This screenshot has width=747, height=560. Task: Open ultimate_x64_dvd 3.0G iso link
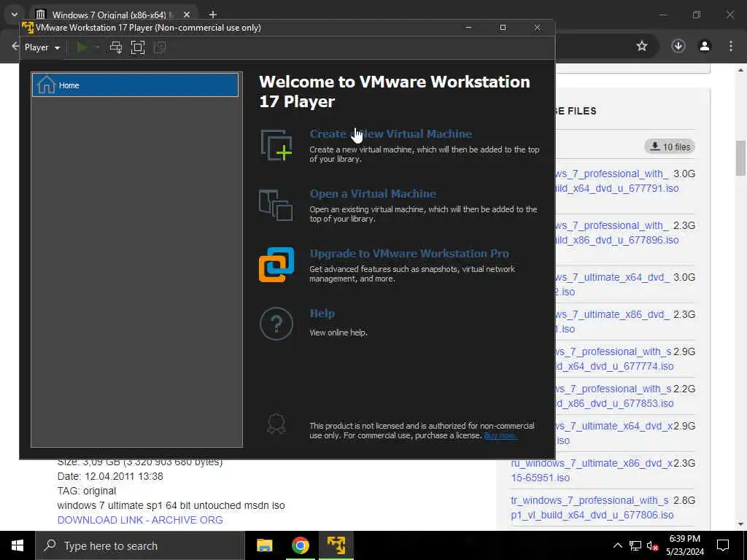tap(612, 284)
